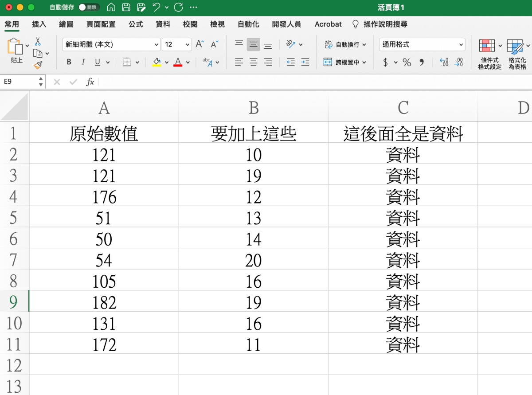This screenshot has width=532, height=395.
Task: Open the 開發人員 tab
Action: click(286, 24)
